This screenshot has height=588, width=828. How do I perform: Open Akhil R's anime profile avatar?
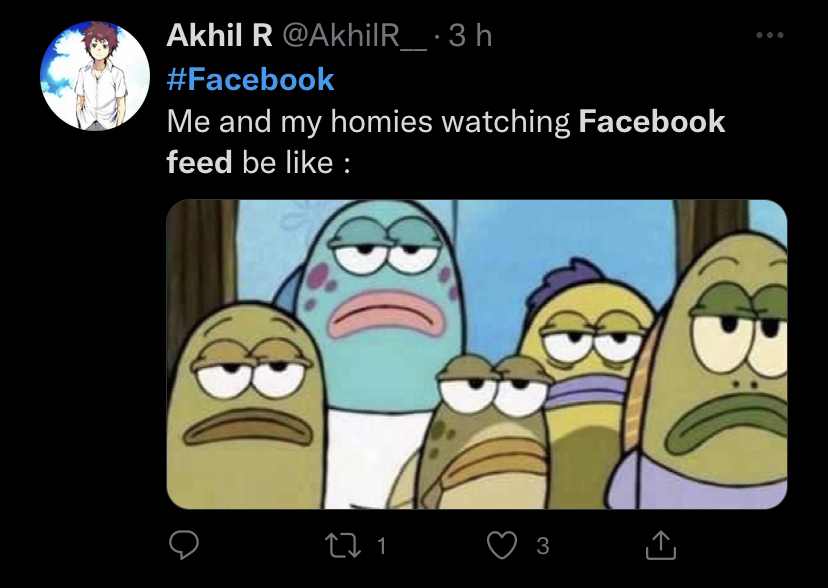95,75
